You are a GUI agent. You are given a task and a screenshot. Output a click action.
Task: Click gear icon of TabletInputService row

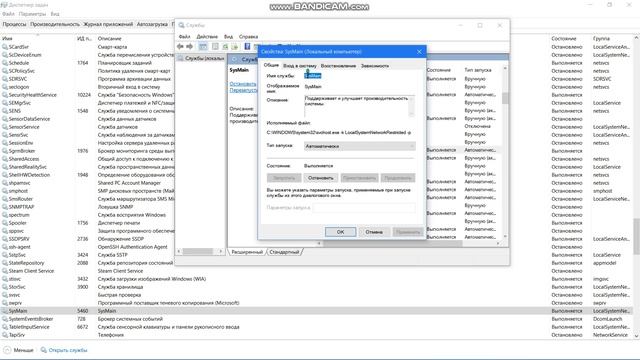5,327
